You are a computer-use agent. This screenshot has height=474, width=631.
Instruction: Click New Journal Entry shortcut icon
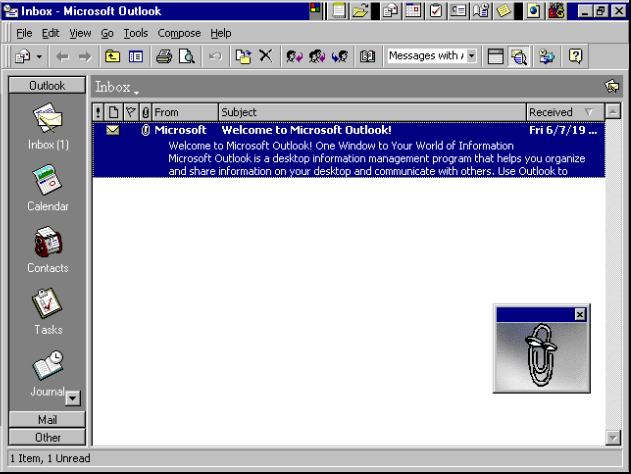click(x=480, y=10)
